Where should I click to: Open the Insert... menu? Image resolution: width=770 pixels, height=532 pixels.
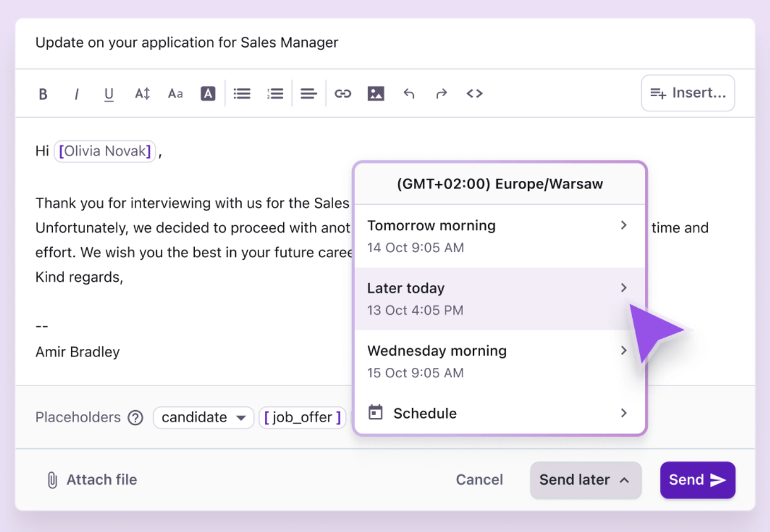688,93
